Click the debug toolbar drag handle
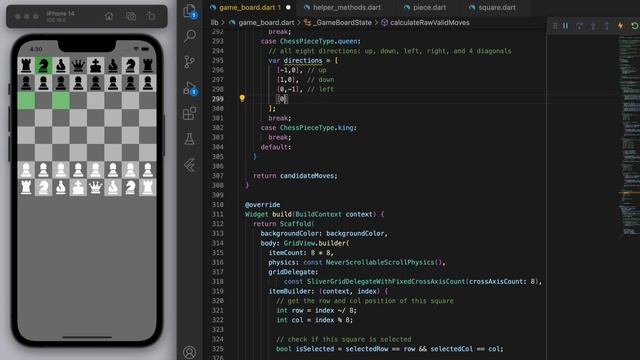This screenshot has height=360, width=640. tap(555, 26)
